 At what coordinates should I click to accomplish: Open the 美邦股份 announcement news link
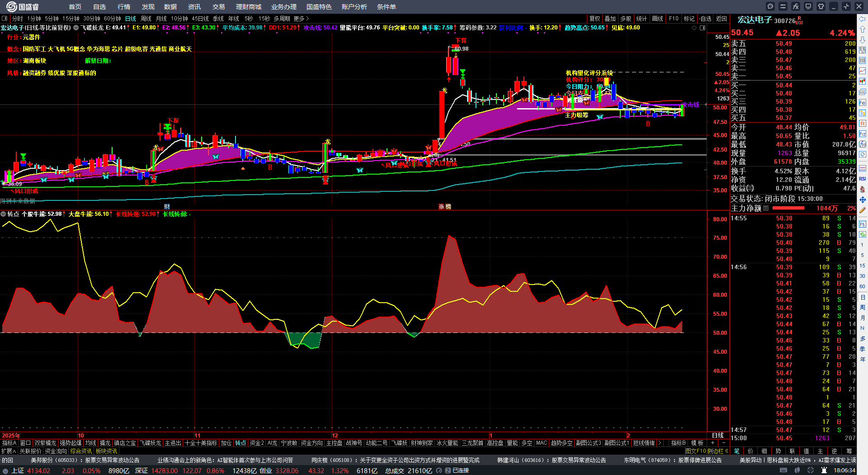(x=85, y=460)
